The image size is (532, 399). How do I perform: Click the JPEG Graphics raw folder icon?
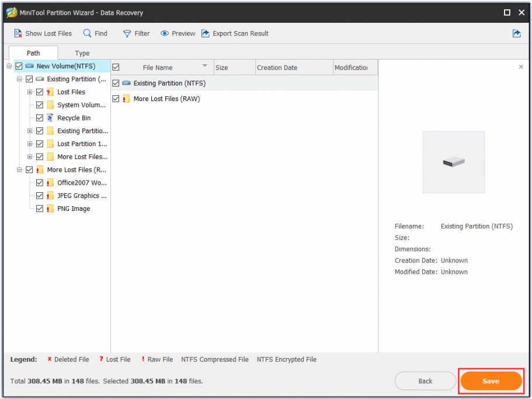click(50, 196)
